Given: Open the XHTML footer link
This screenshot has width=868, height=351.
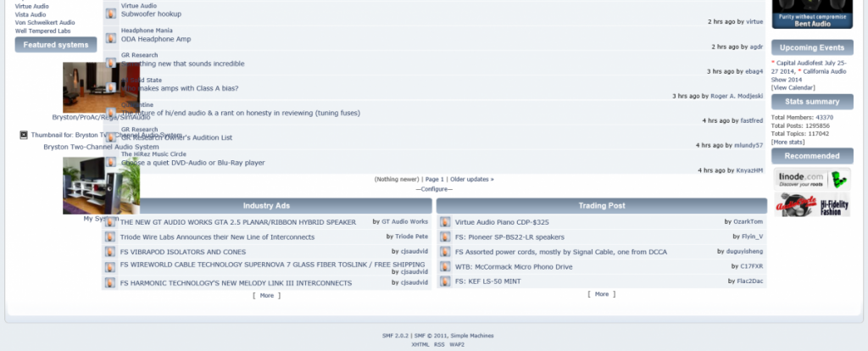Looking at the screenshot, I should point(420,344).
